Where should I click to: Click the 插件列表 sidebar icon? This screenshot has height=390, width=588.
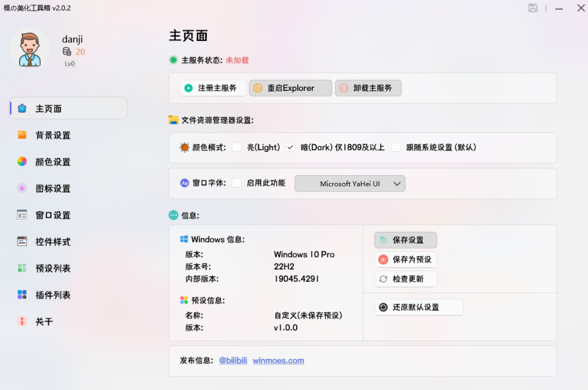22,295
